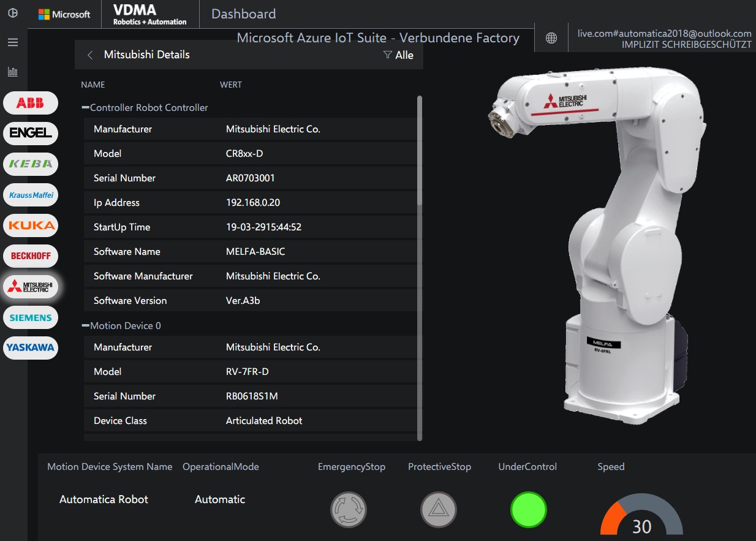Click the YASKAWA brand icon

click(30, 348)
